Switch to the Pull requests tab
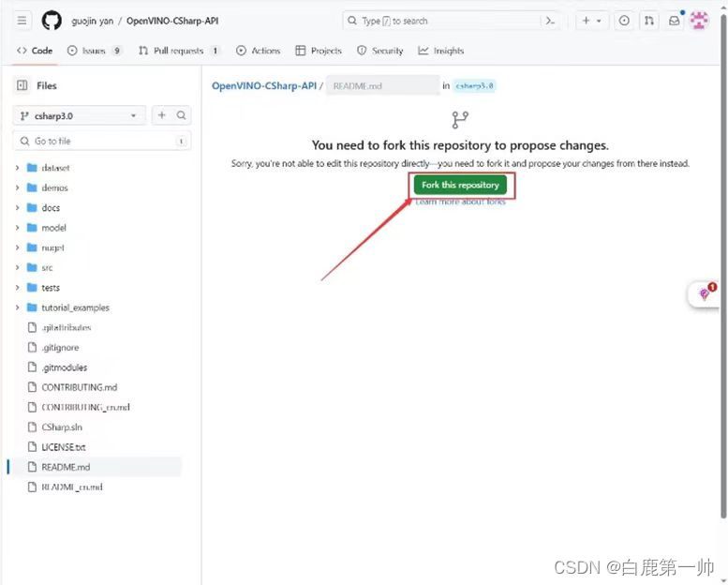This screenshot has width=728, height=585. (179, 51)
